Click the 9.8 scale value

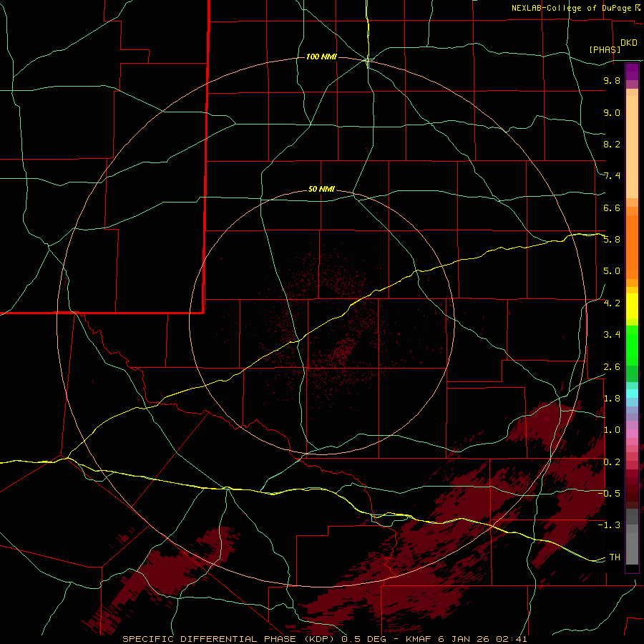612,80
